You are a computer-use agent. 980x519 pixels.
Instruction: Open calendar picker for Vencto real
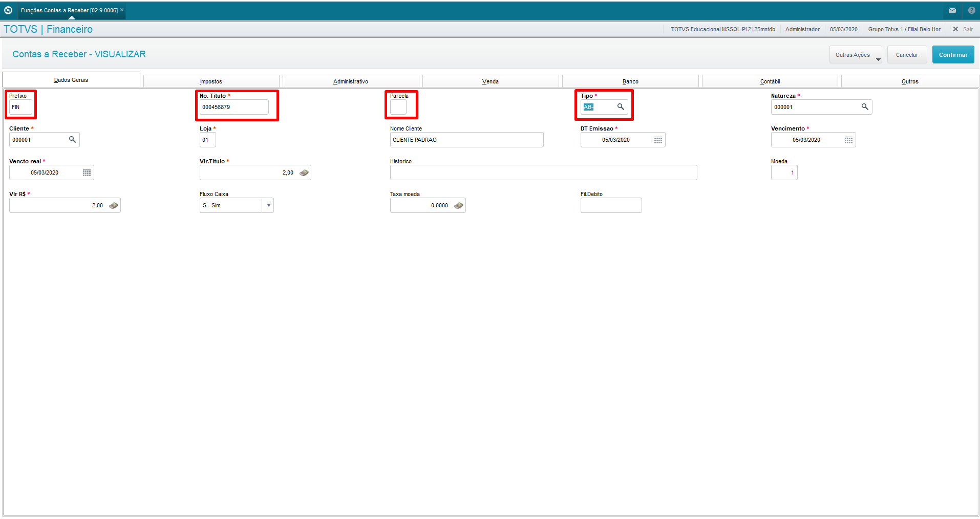click(87, 172)
